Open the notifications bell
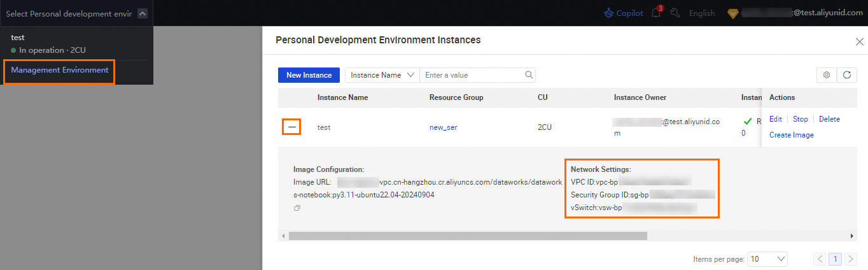 click(x=656, y=13)
